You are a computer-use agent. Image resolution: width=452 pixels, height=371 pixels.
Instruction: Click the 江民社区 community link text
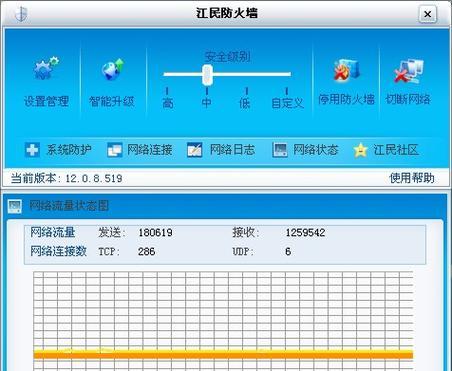tap(396, 150)
